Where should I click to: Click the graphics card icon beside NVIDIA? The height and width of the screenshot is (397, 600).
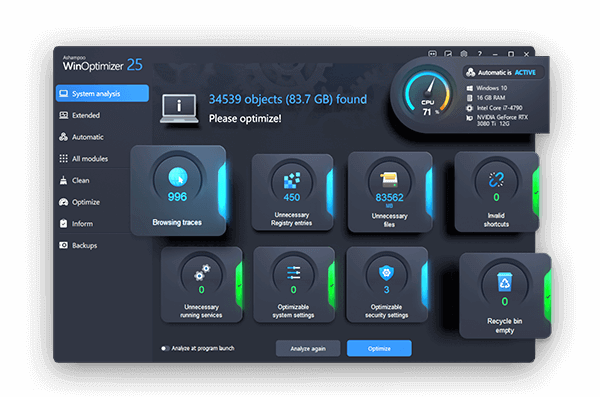click(x=470, y=118)
